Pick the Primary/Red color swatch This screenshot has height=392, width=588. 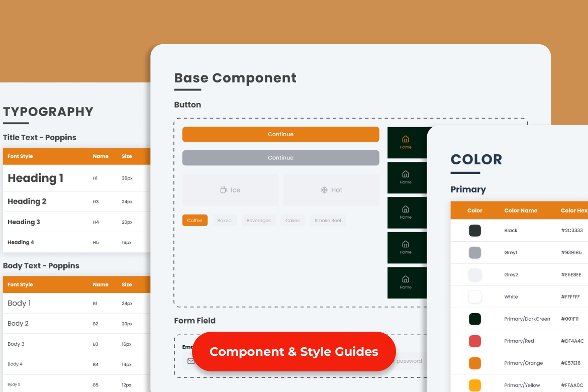[474, 341]
